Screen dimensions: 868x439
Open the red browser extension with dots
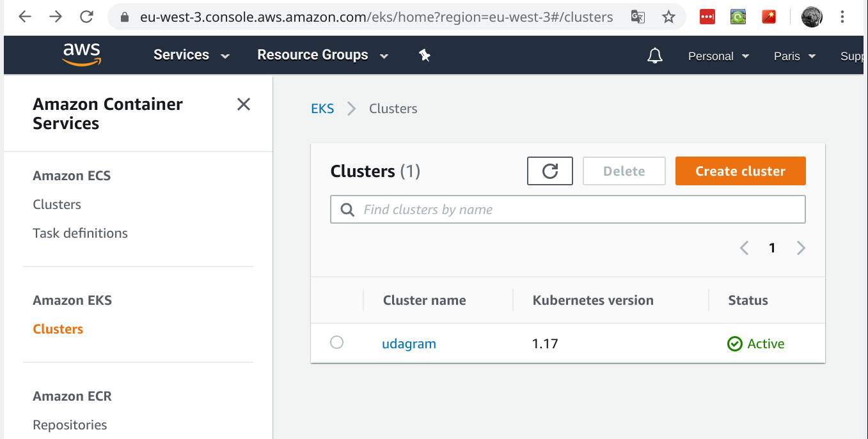click(707, 17)
